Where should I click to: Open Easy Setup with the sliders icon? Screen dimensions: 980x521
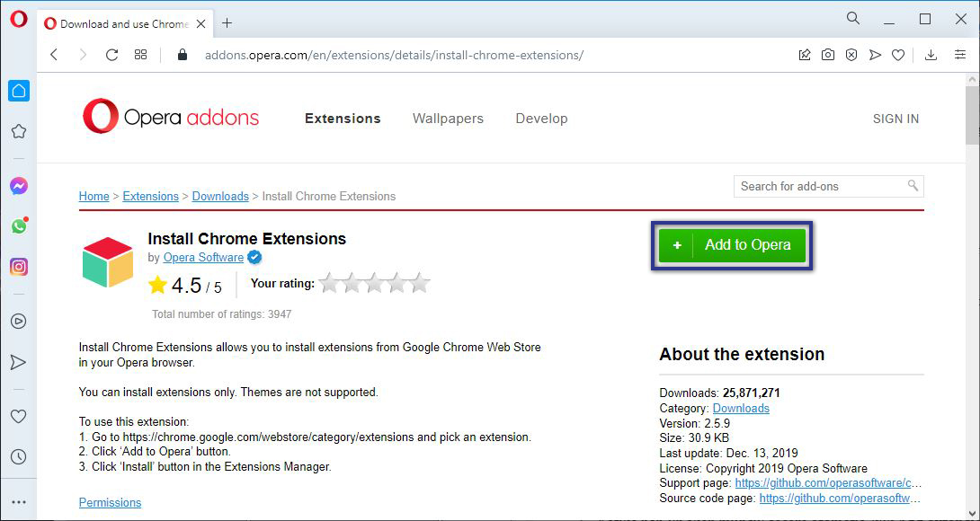(x=960, y=55)
